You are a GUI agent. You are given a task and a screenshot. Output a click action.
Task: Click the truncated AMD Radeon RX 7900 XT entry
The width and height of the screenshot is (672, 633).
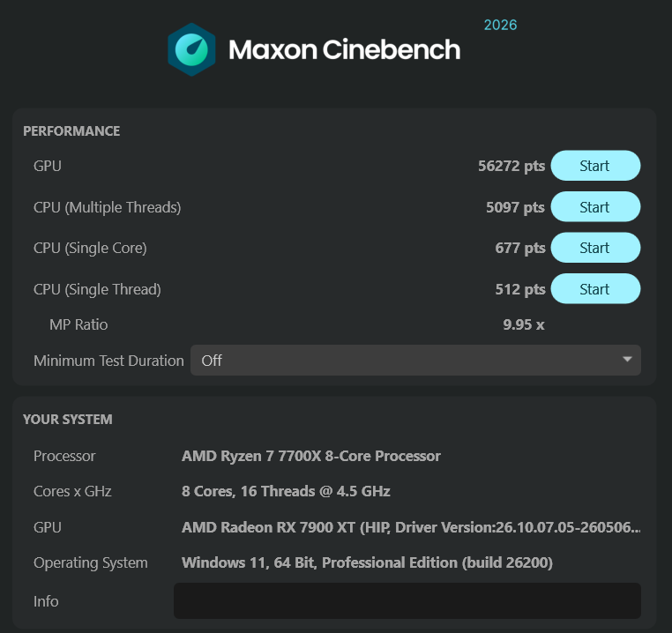pyautogui.click(x=411, y=526)
